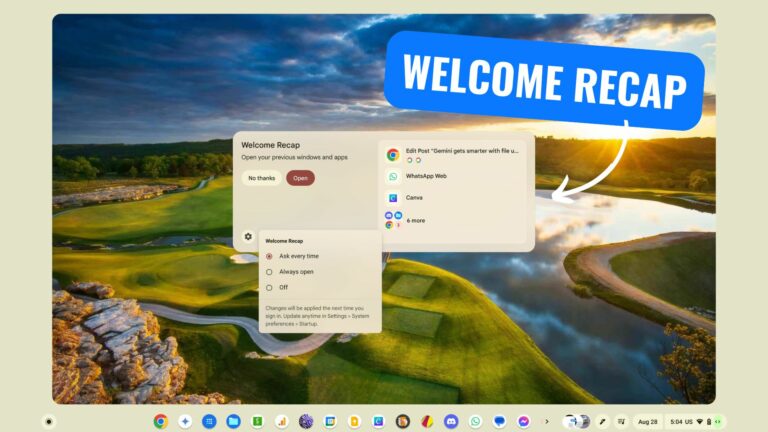Choose the Always open radio option

click(269, 272)
